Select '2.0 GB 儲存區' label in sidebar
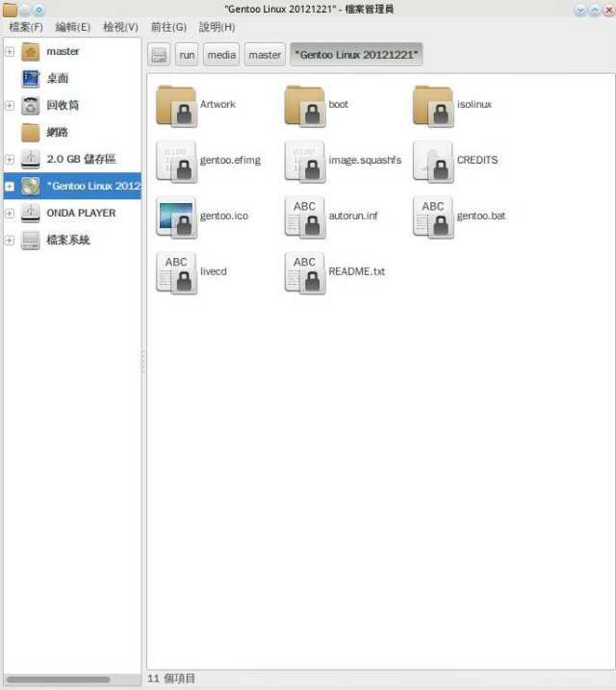616x690 pixels. tap(81, 160)
